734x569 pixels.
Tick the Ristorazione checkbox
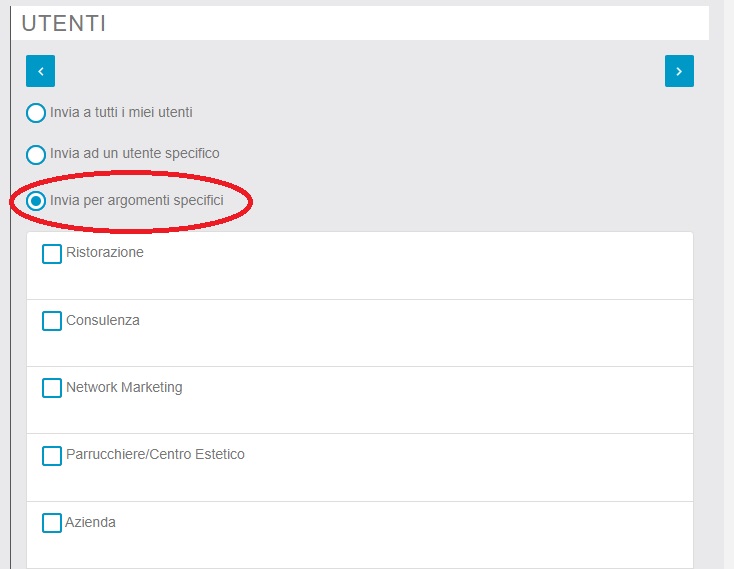click(52, 254)
